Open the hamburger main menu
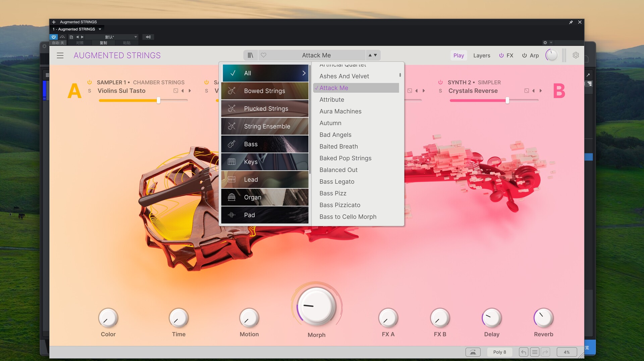The image size is (644, 361). tap(60, 55)
